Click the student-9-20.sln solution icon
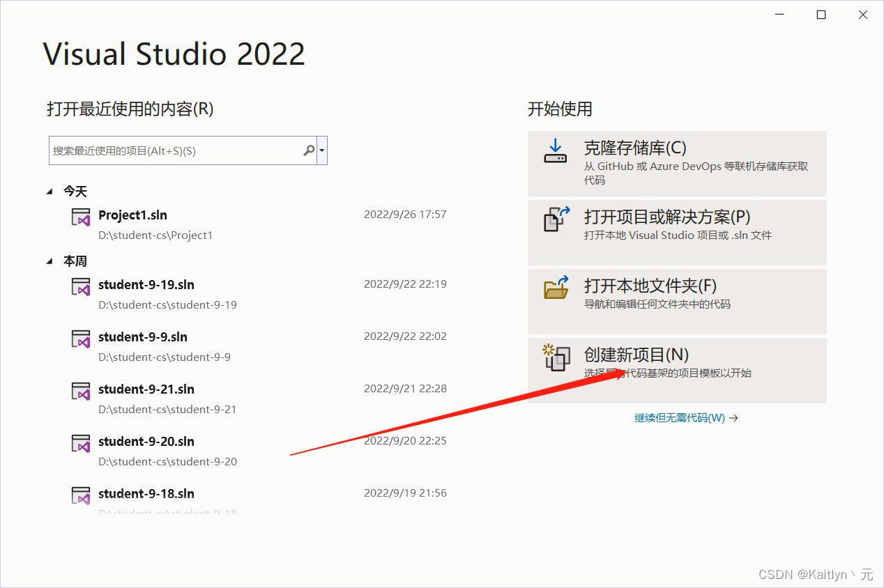 click(x=81, y=443)
